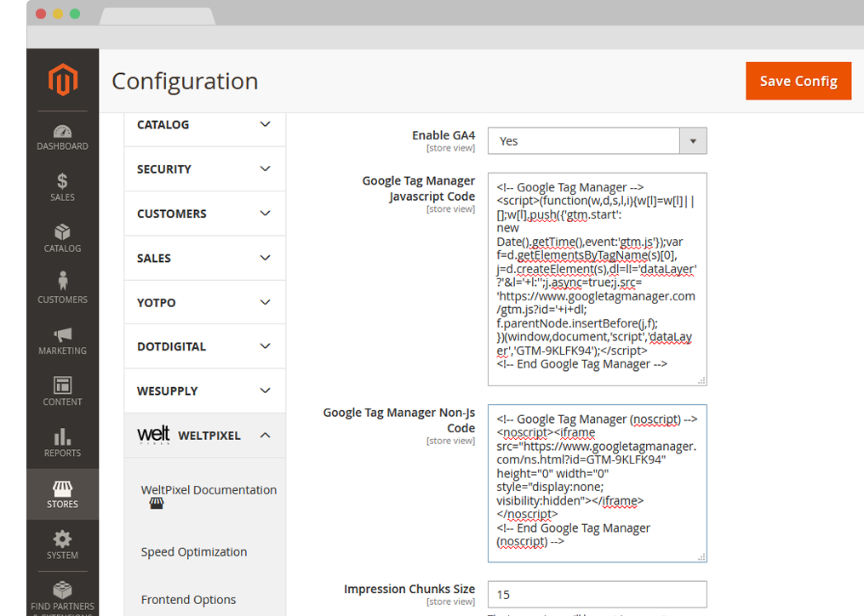Open the Reports bar chart icon
The width and height of the screenshot is (864, 616).
click(62, 436)
